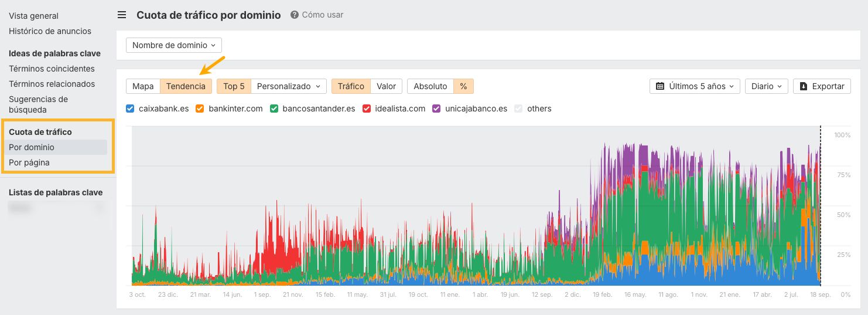Click the Cómo usar help icon

click(295, 15)
